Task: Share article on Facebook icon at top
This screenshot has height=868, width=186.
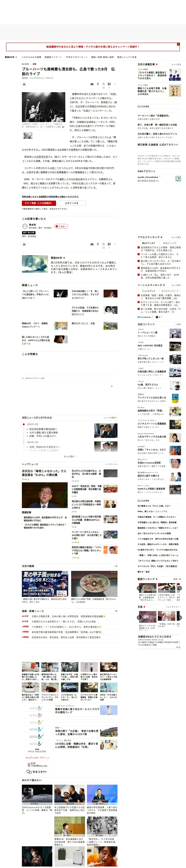Action: point(98,84)
